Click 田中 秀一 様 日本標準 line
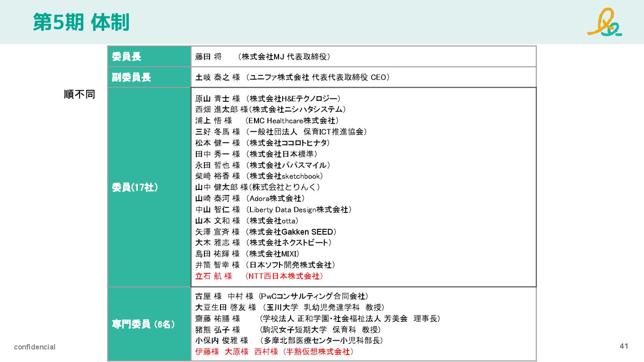 pyautogui.click(x=256, y=154)
